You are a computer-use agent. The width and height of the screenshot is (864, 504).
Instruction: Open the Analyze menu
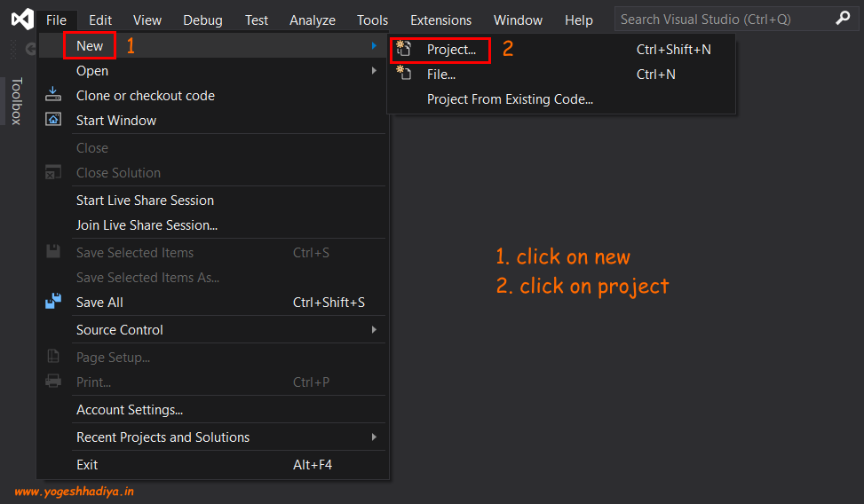(x=313, y=20)
